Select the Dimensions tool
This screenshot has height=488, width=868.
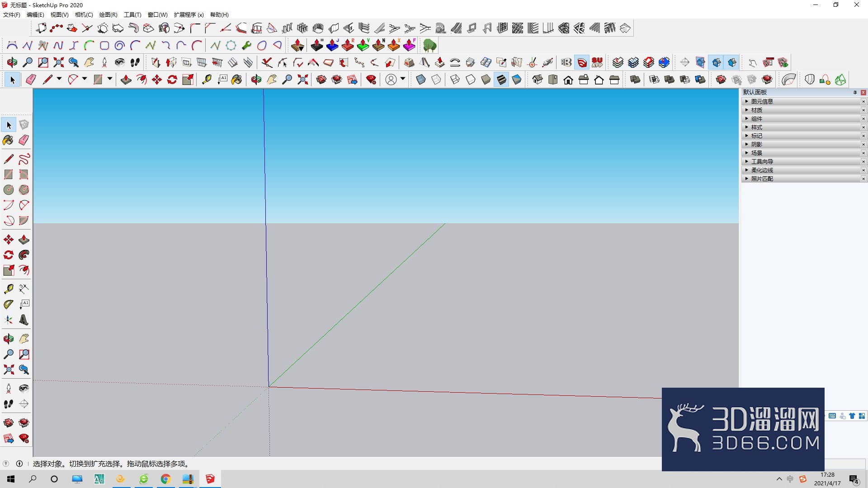pos(24,289)
